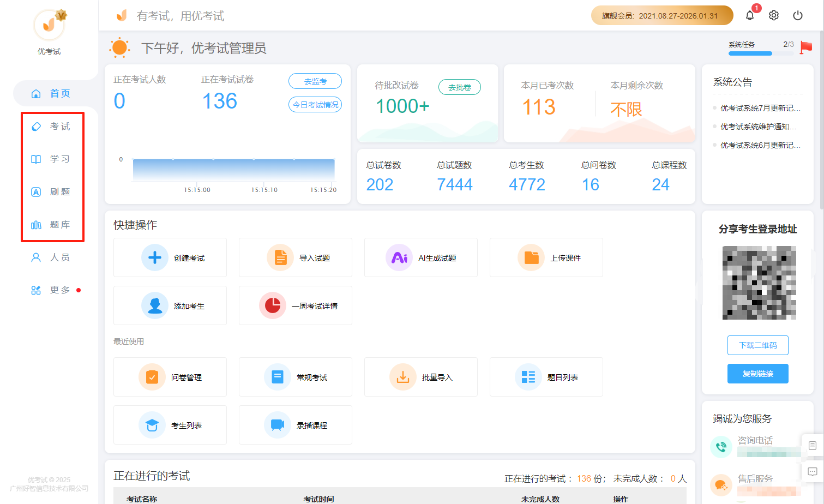The width and height of the screenshot is (824, 504).
Task: Click the 优考试 avatar logo
Action: 49,25
